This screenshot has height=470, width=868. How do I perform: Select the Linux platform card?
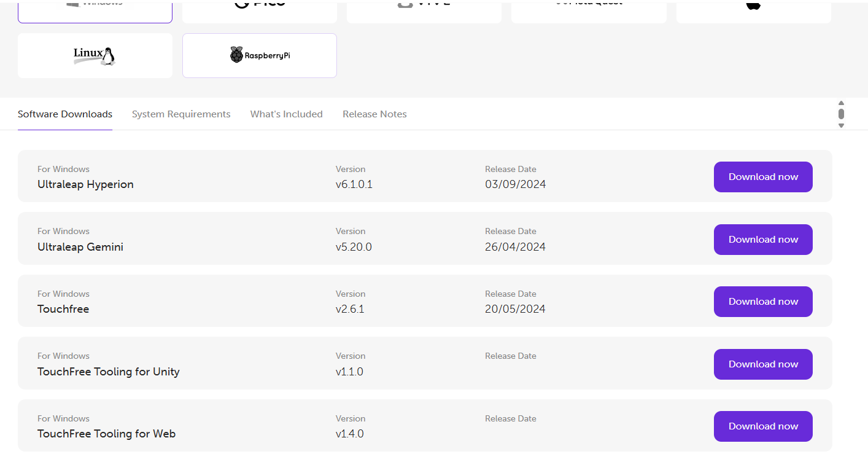point(95,56)
